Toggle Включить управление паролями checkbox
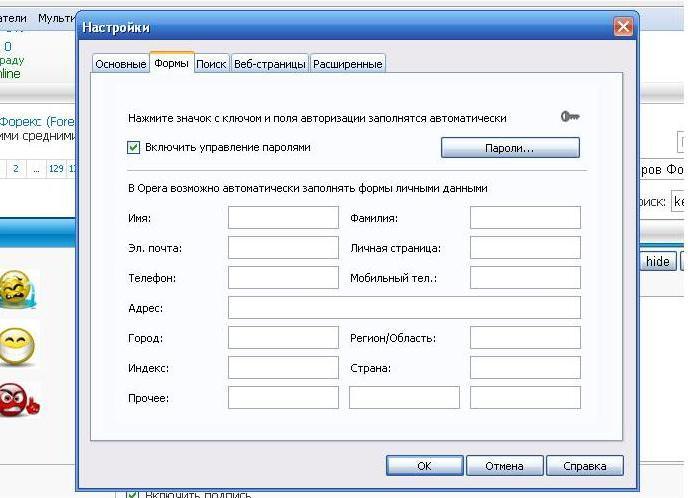The height and width of the screenshot is (498, 688). pos(133,147)
